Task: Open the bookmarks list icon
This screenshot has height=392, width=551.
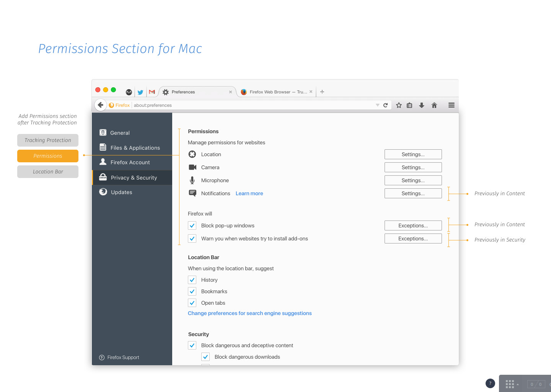Action: 409,105
